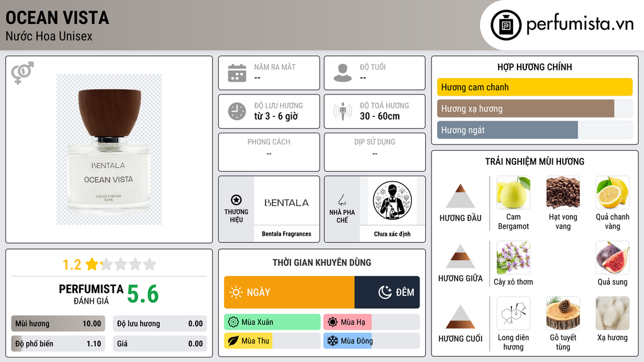Click the sun icon in Ngày bar
This screenshot has height=362, width=644.
(236, 292)
